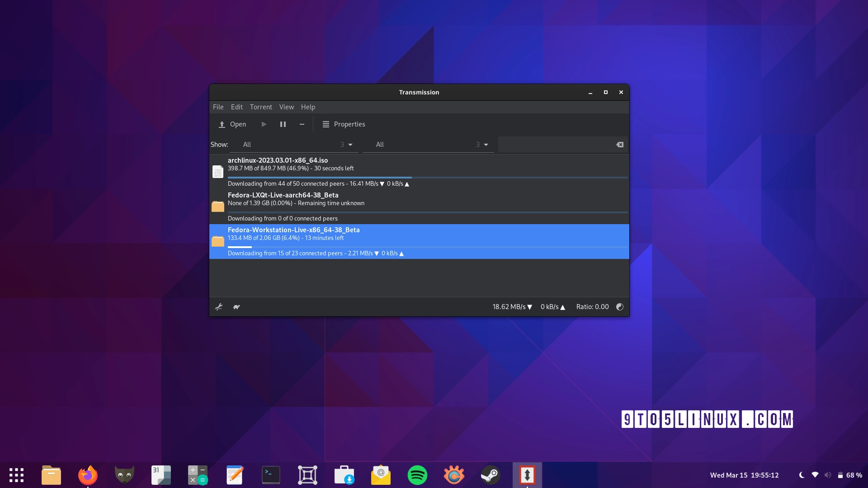This screenshot has width=868, height=488.
Task: Clear the search field with the erase button
Action: 620,145
